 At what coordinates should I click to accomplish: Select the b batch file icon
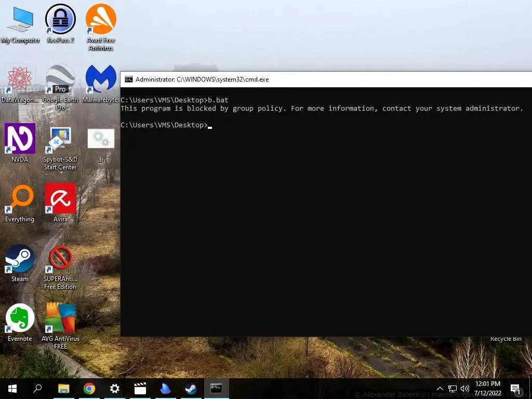coord(101,144)
